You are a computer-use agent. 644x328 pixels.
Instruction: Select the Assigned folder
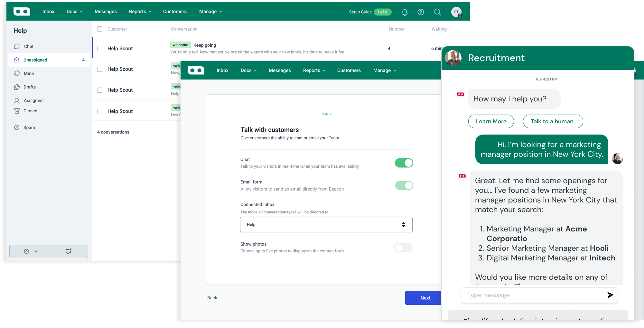click(x=33, y=100)
